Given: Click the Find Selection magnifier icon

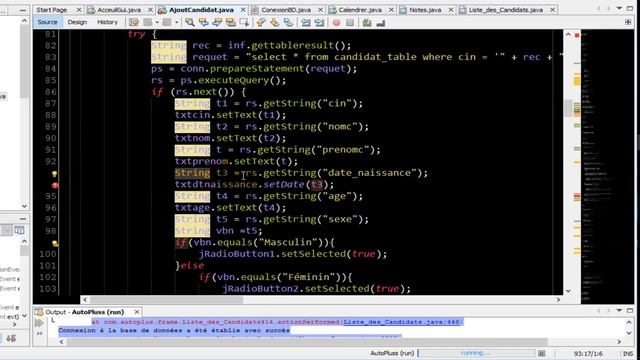Looking at the screenshot, I should 190,22.
